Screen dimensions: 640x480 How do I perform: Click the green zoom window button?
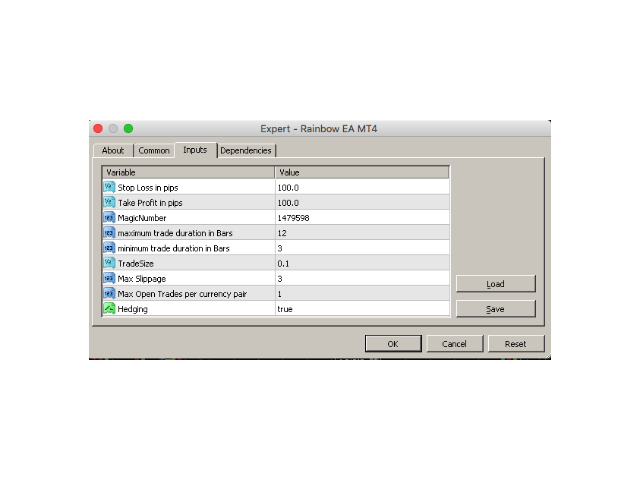point(128,129)
